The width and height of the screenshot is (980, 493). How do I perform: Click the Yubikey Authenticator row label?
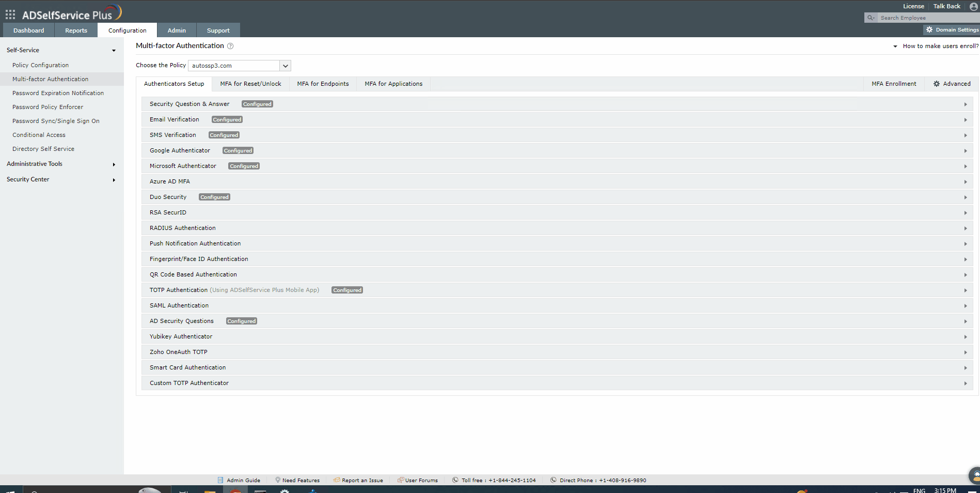coord(181,336)
